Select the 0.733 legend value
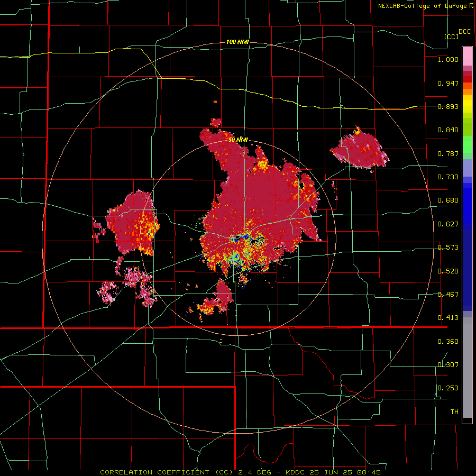Image resolution: width=476 pixels, height=476 pixels. click(448, 177)
